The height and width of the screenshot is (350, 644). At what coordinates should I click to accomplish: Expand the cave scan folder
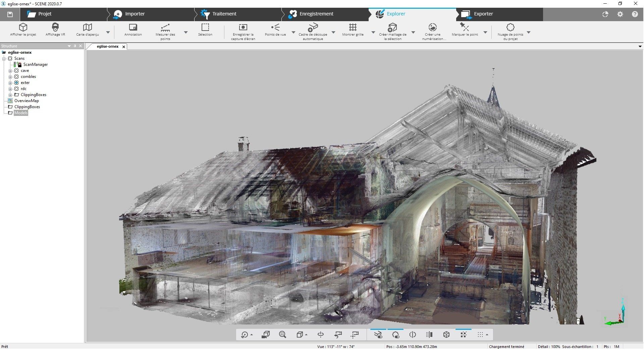point(10,71)
